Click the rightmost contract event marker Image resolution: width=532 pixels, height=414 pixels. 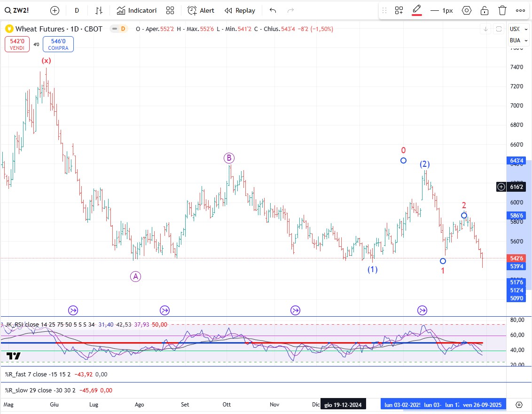tap(422, 310)
